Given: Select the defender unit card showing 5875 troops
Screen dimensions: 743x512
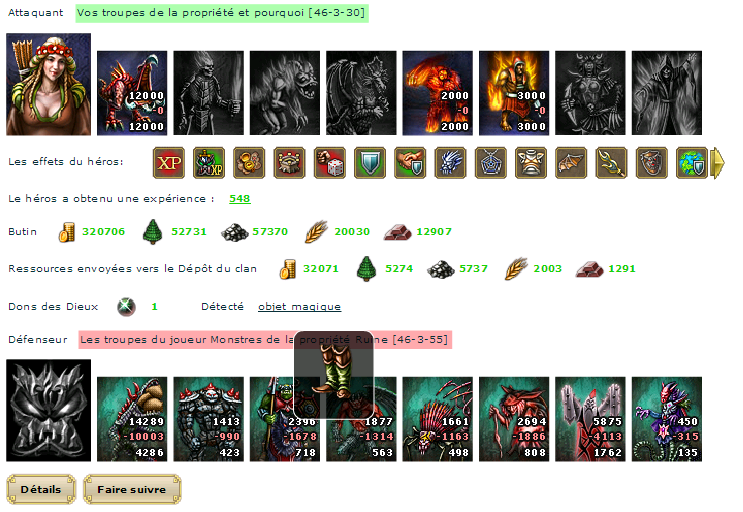Looking at the screenshot, I should (x=590, y=419).
